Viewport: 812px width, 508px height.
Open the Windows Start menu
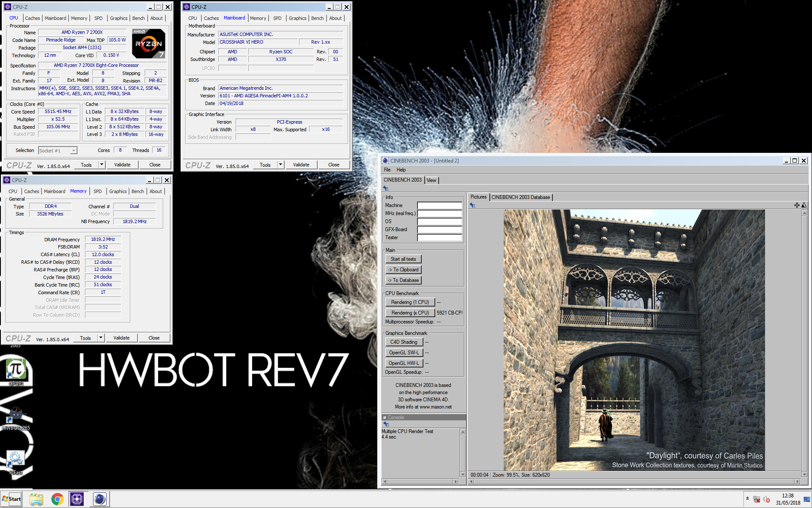pos(11,499)
